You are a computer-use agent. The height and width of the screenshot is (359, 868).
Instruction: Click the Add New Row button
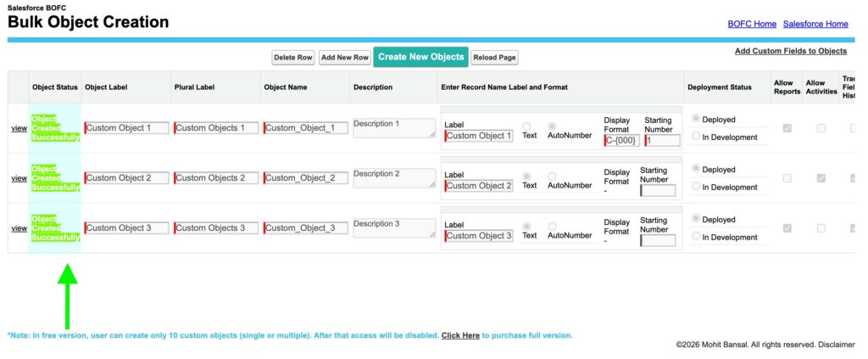(344, 58)
